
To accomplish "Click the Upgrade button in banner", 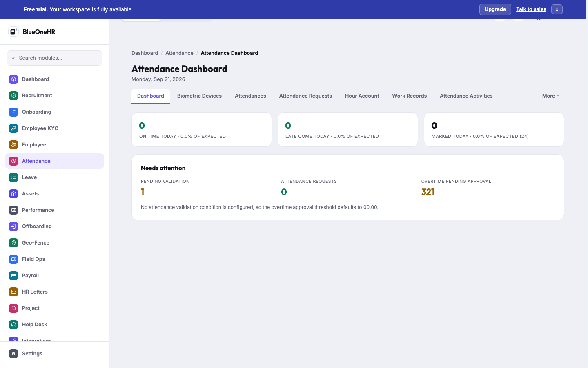I will tap(495, 9).
